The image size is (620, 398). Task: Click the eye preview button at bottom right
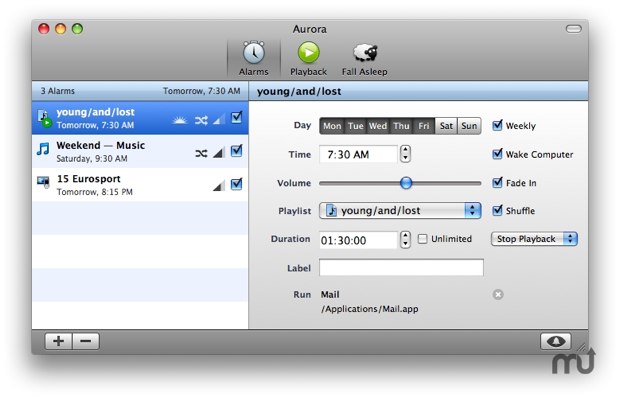click(x=556, y=341)
